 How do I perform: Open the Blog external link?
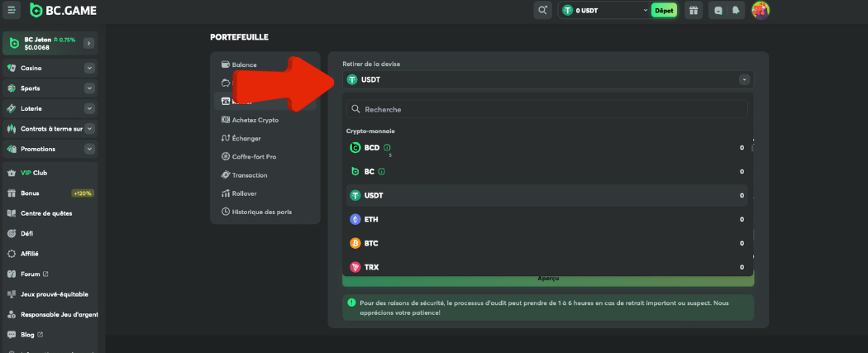tap(50, 335)
